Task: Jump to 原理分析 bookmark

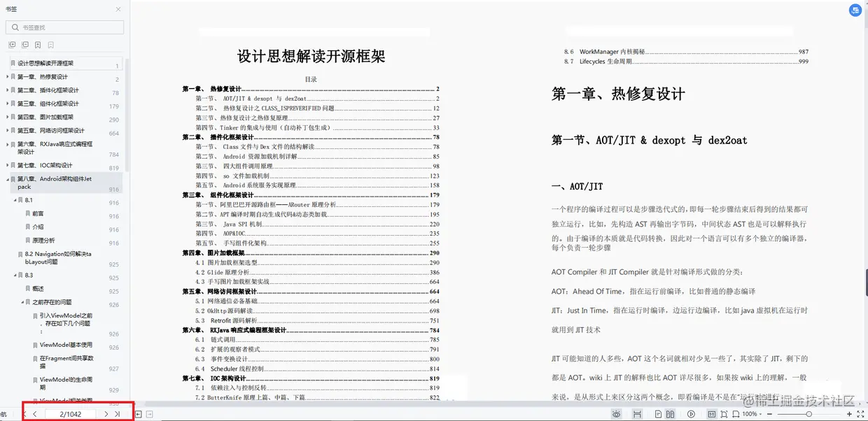Action: pos(43,240)
